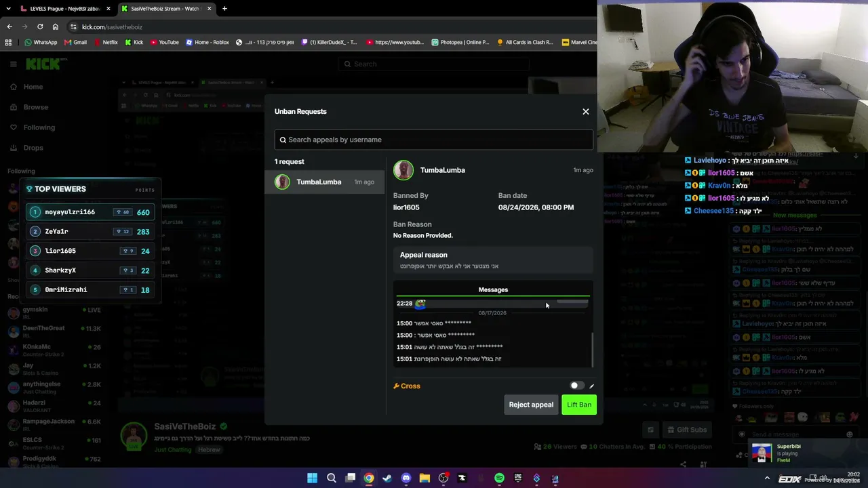Viewport: 868px width, 488px height.
Task: Open the Messages tab in appeal details
Action: (x=493, y=290)
